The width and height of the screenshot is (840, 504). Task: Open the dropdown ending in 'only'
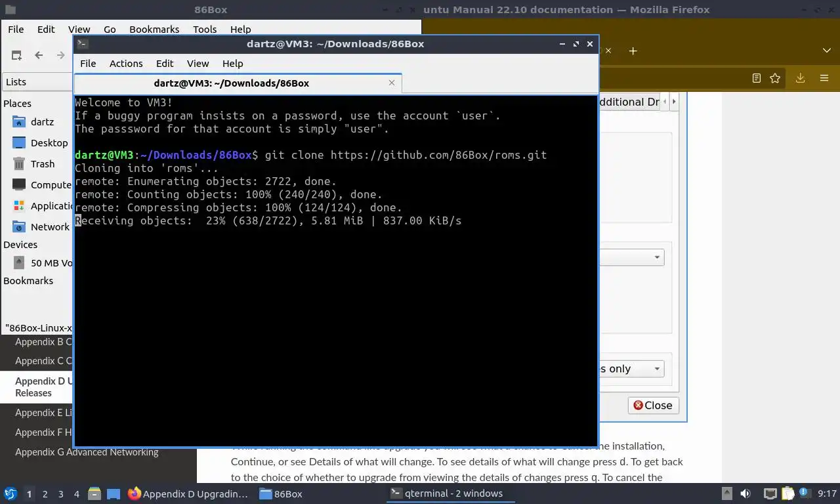point(631,369)
